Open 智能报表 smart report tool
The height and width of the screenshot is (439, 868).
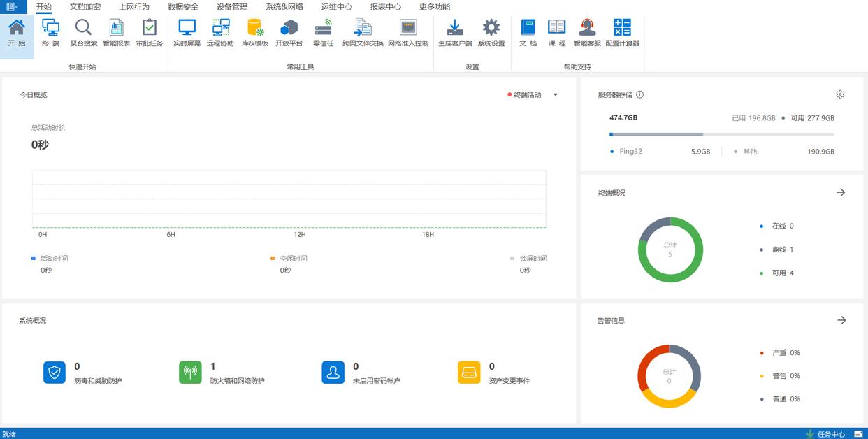click(116, 33)
